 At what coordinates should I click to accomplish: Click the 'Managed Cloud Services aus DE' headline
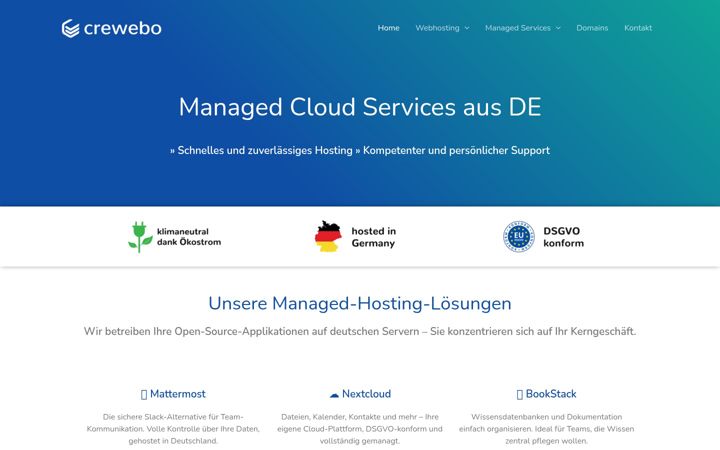coord(360,107)
